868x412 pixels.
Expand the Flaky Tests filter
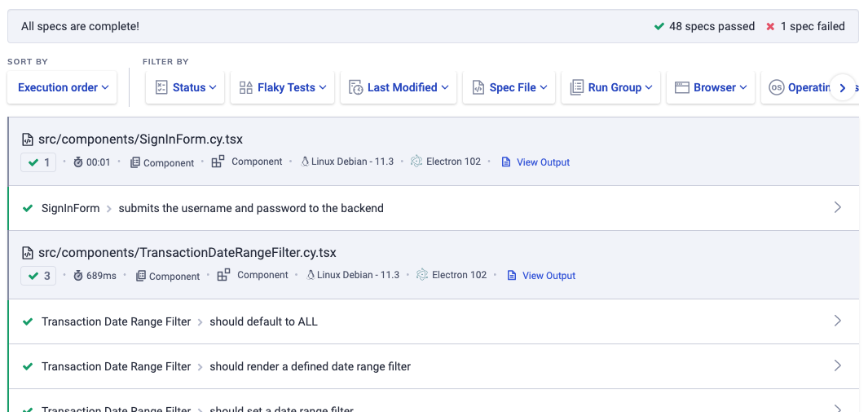(283, 87)
